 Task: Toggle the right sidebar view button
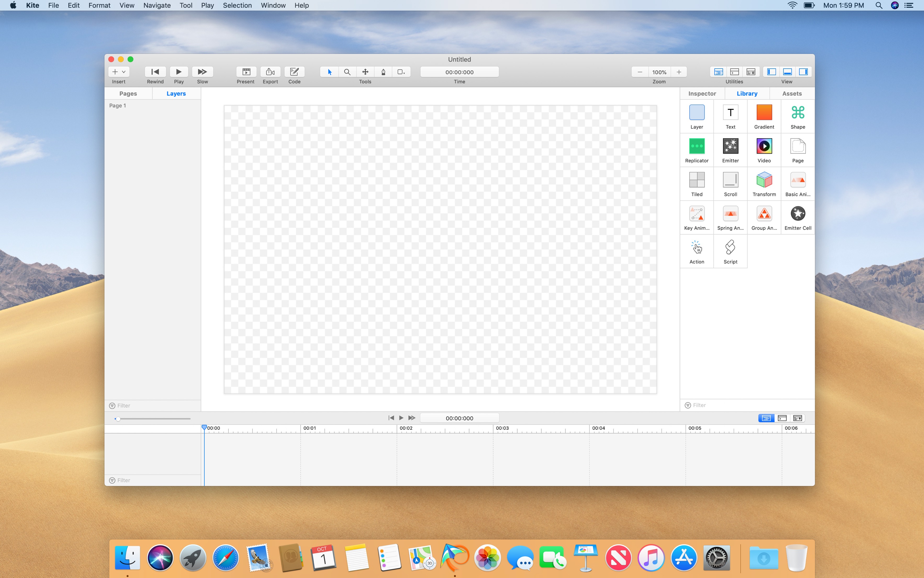point(803,72)
